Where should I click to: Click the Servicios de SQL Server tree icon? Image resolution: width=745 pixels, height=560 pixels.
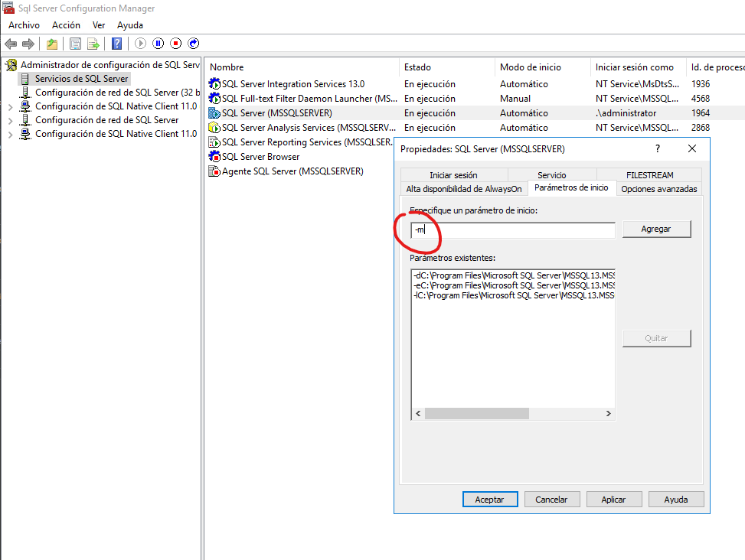coord(25,79)
